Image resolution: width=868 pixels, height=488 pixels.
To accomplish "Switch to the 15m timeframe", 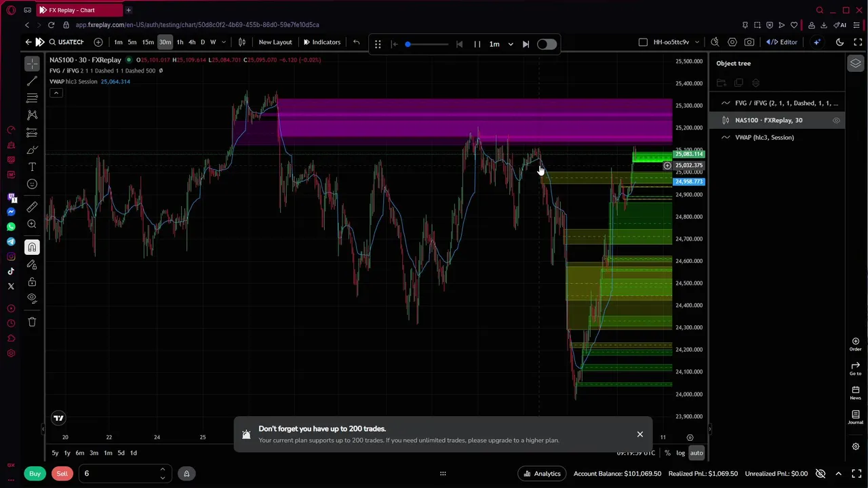I will point(148,42).
